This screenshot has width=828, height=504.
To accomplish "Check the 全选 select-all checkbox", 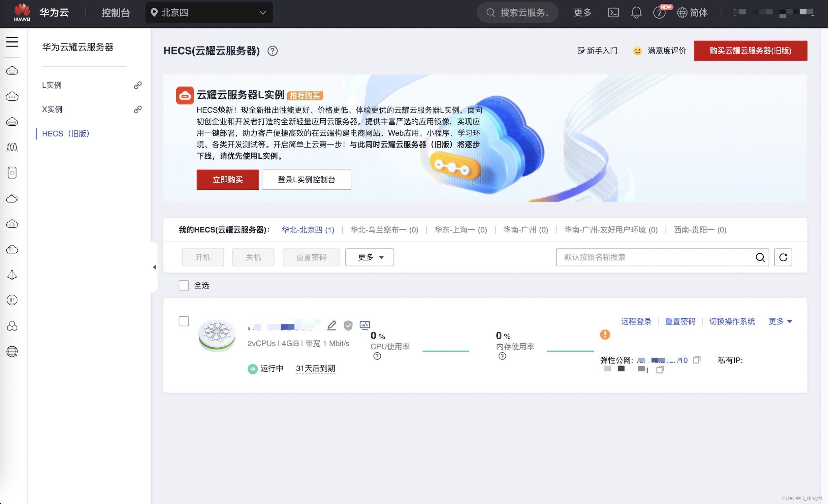I will point(184,285).
